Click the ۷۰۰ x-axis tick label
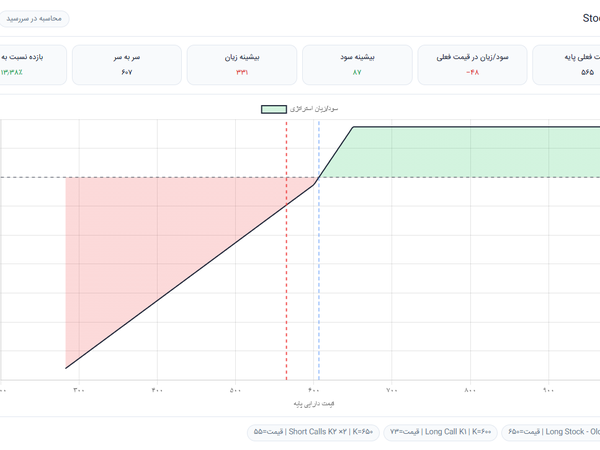600x450 pixels. coord(392,390)
